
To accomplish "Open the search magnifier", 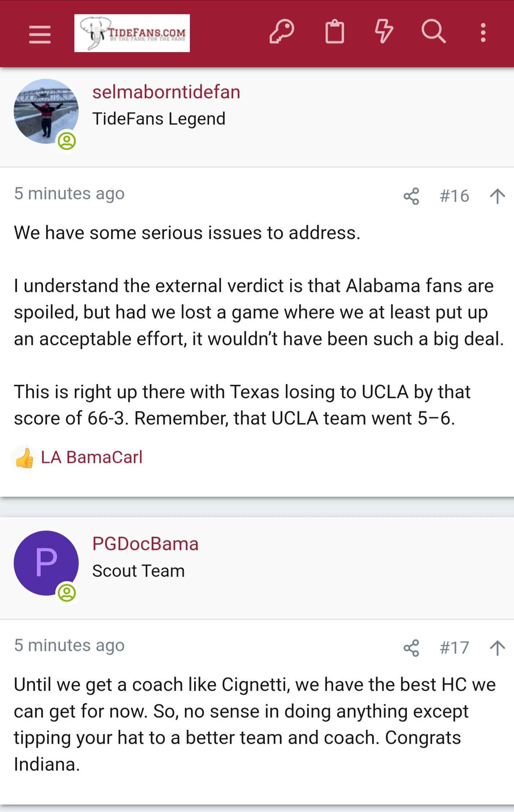I will (433, 32).
